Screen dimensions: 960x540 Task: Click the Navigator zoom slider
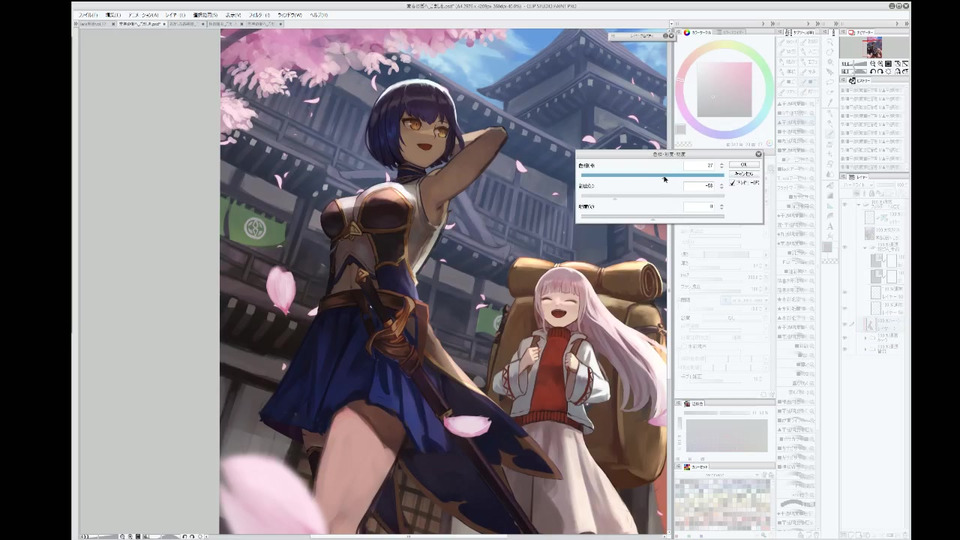tap(860, 64)
